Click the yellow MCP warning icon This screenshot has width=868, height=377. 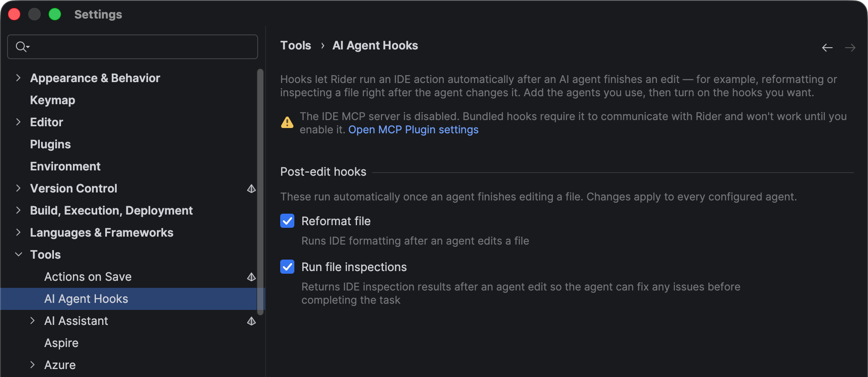[x=287, y=123]
